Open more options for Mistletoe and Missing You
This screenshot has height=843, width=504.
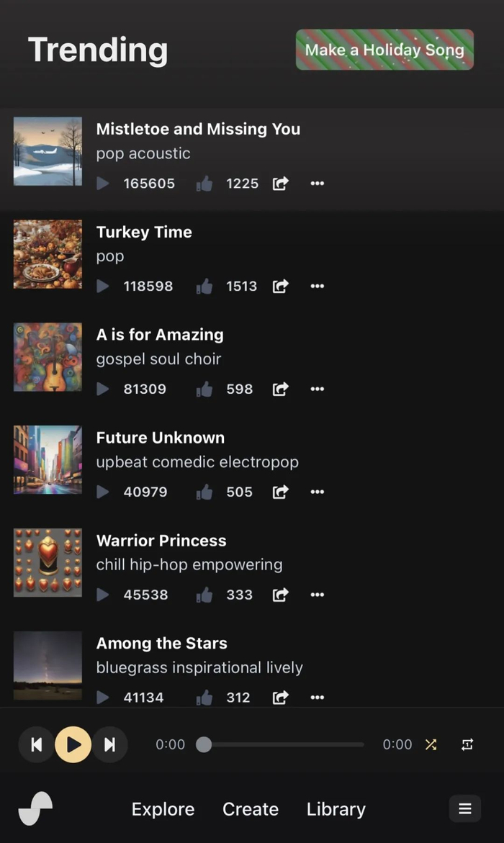point(317,184)
